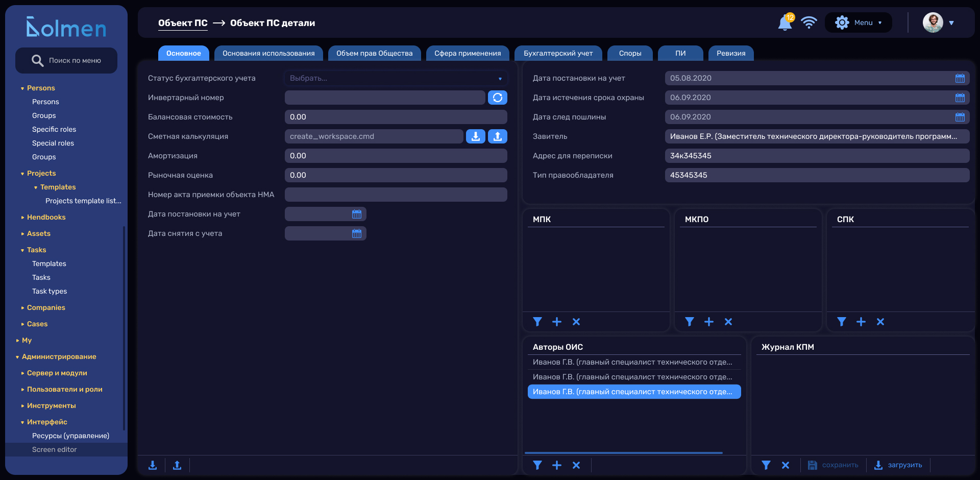Collapse the Tasks section
Screen dimensions: 980x480
pyautogui.click(x=22, y=250)
